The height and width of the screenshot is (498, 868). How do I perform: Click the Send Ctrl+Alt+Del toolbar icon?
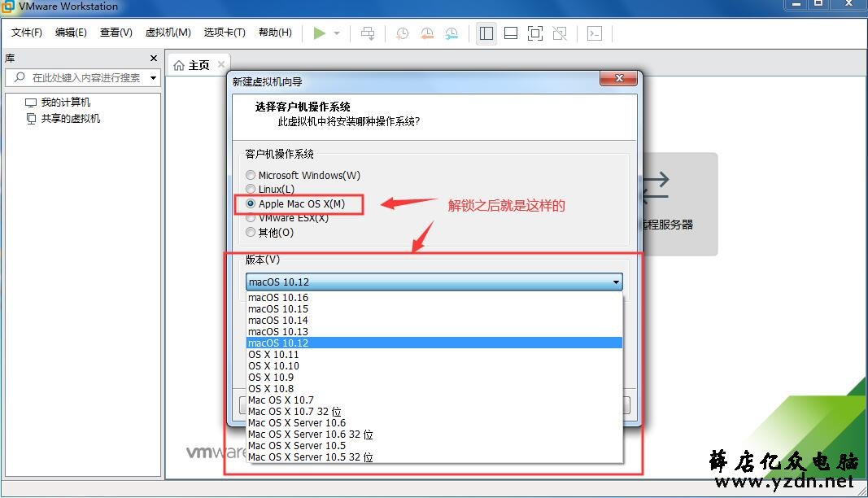368,33
